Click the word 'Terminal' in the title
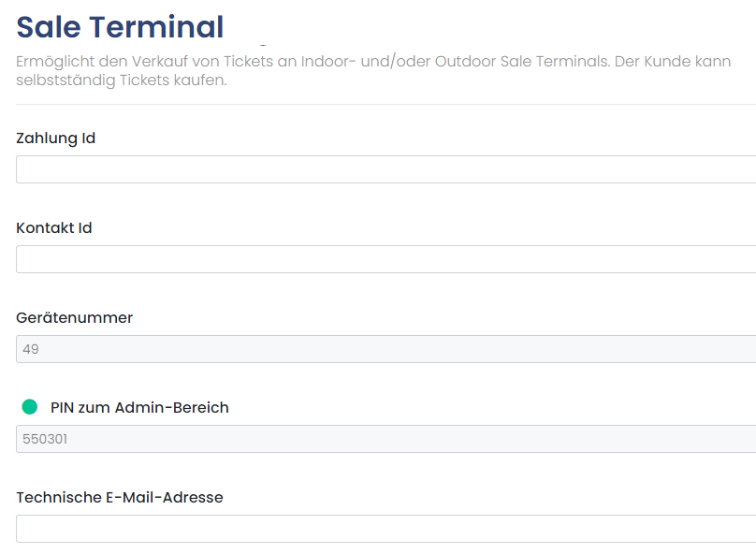Screen dimensions: 756x554 click(x=156, y=27)
